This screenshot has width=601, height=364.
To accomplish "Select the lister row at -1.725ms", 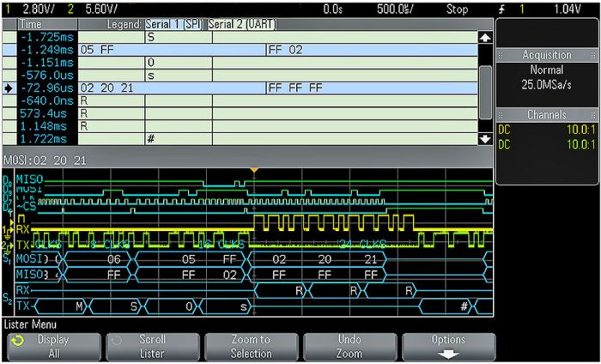I will (x=240, y=37).
